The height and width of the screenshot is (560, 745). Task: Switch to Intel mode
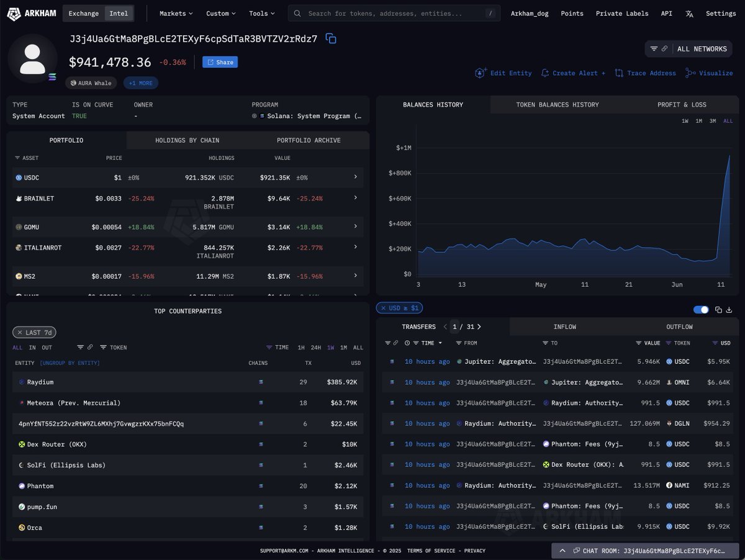119,14
